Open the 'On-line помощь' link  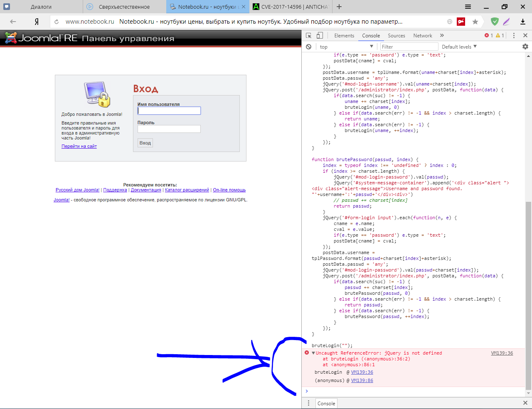click(229, 190)
